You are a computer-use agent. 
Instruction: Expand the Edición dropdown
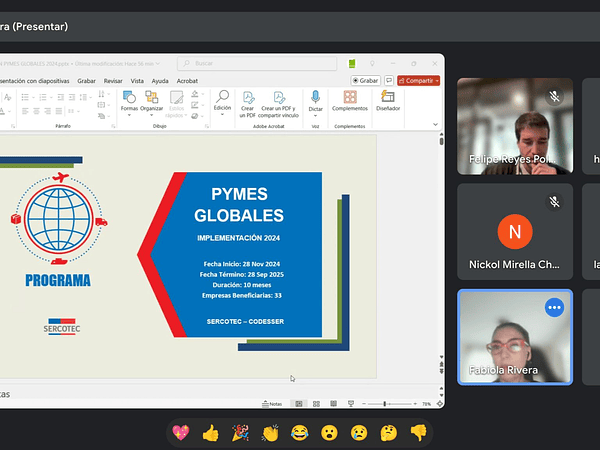[222, 115]
